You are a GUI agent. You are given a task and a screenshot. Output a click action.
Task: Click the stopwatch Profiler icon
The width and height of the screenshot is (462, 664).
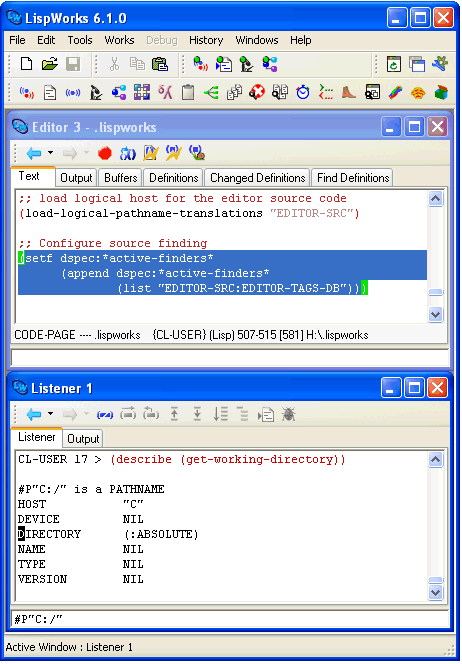point(303,92)
